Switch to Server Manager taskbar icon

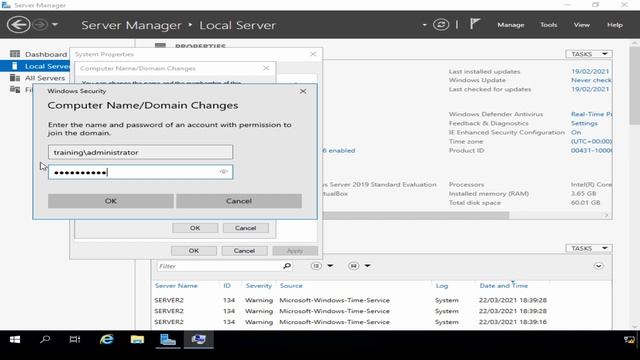click(x=168, y=340)
